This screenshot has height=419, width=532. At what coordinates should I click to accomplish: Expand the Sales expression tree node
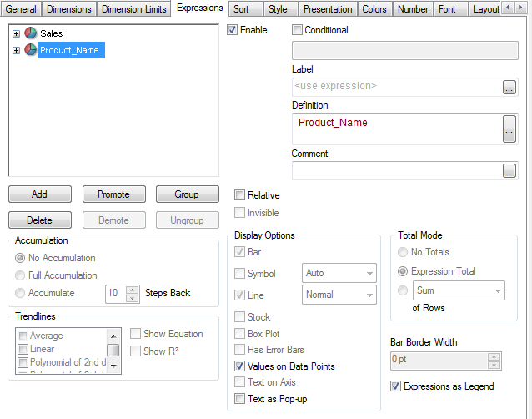pos(17,33)
